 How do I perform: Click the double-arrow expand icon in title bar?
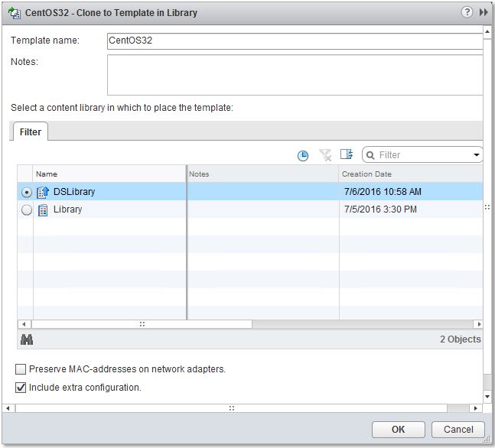[484, 12]
